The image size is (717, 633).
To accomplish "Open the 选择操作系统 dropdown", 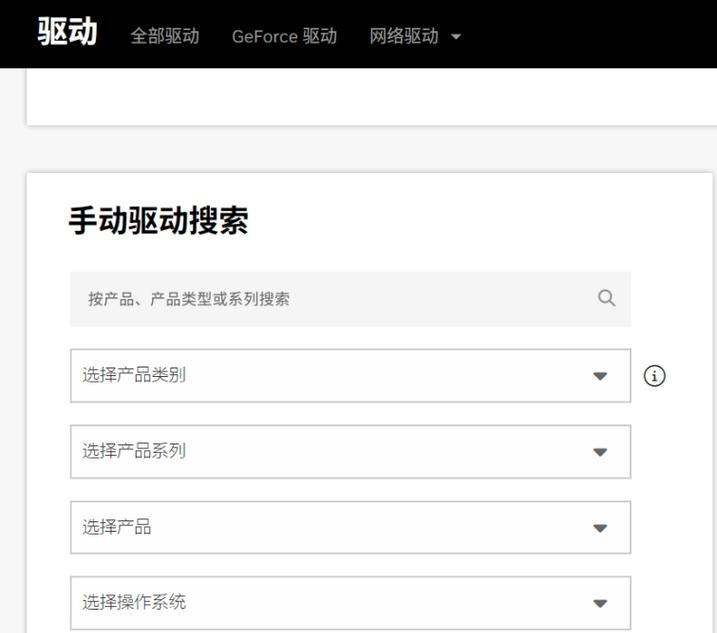I will tap(350, 603).
